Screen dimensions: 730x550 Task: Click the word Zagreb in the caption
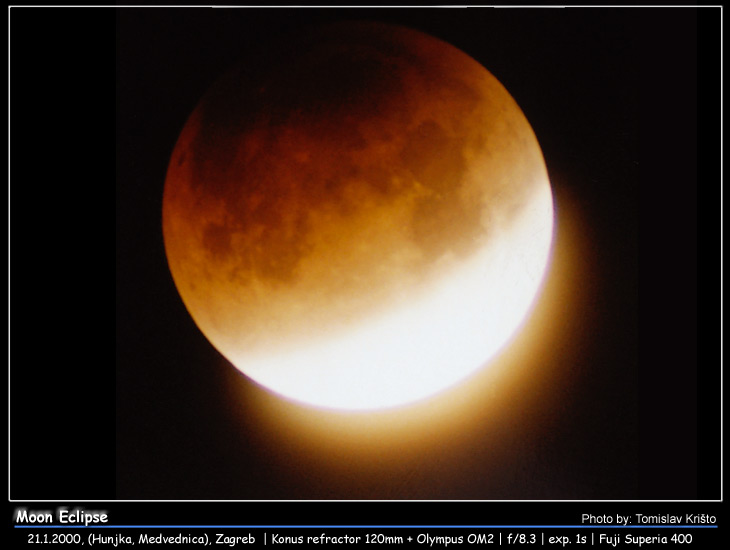coord(235,539)
